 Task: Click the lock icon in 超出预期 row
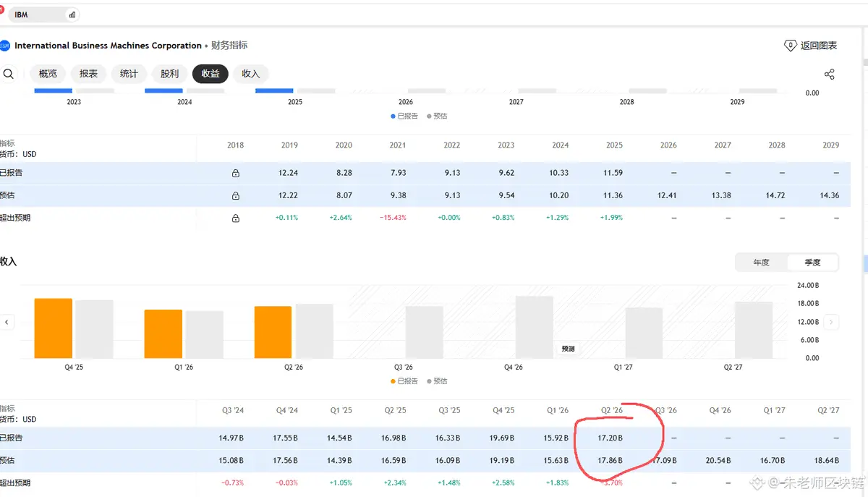click(235, 218)
